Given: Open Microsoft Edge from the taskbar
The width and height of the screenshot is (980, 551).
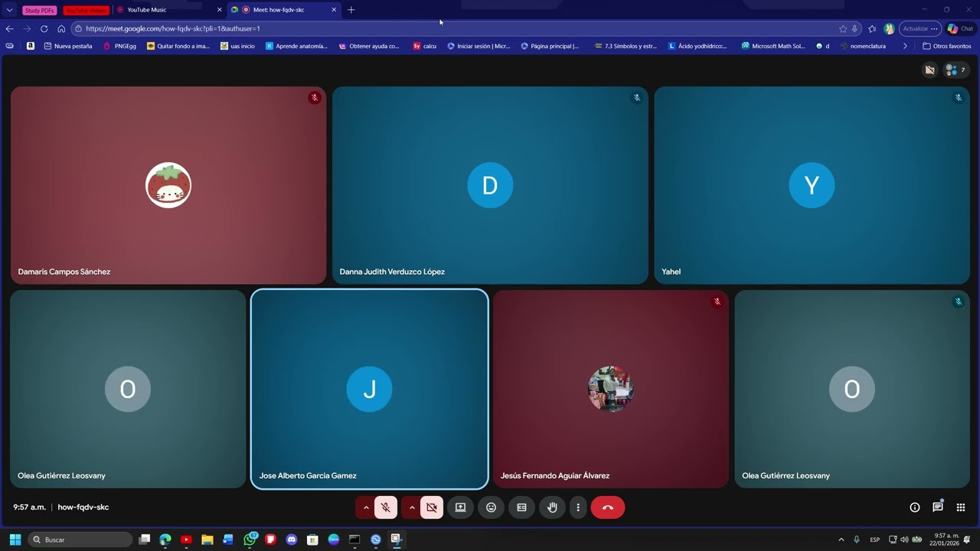Looking at the screenshot, I should [x=165, y=540].
